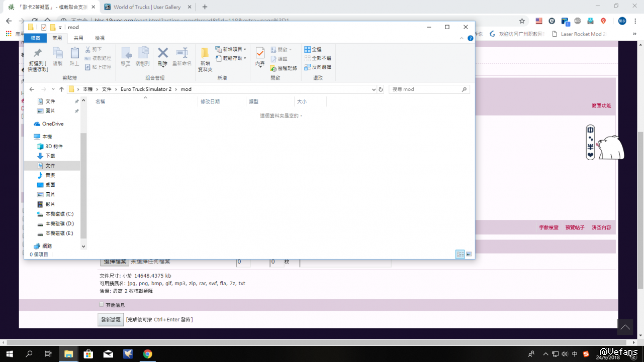
Task: Open Chrome from the Windows taskbar
Action: 147,354
